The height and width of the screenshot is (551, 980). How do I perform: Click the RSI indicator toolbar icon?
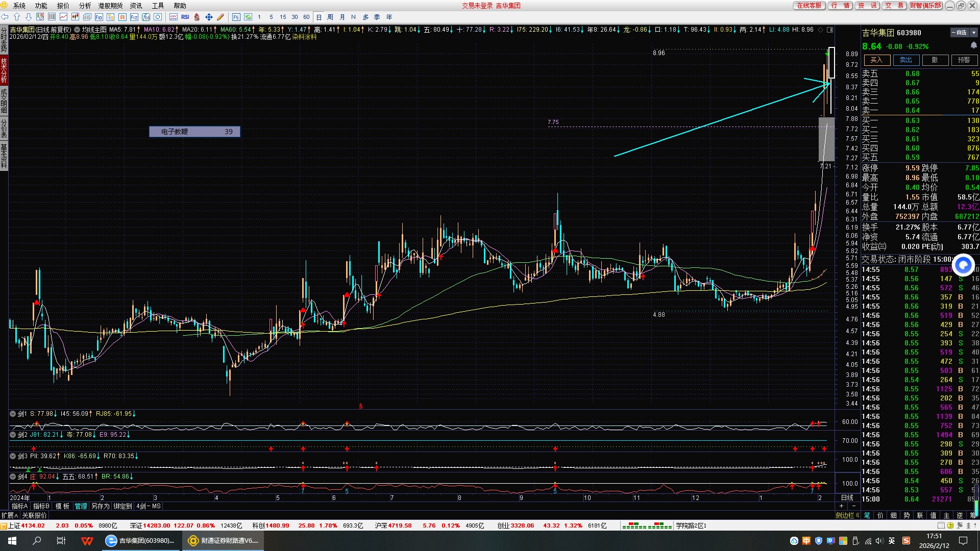click(185, 17)
